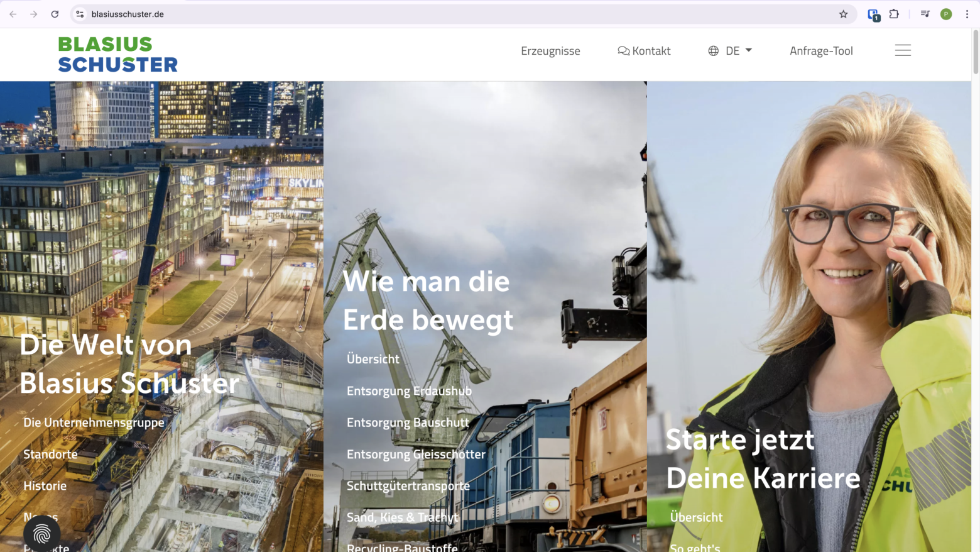Expand the DE language dropdown

click(730, 51)
